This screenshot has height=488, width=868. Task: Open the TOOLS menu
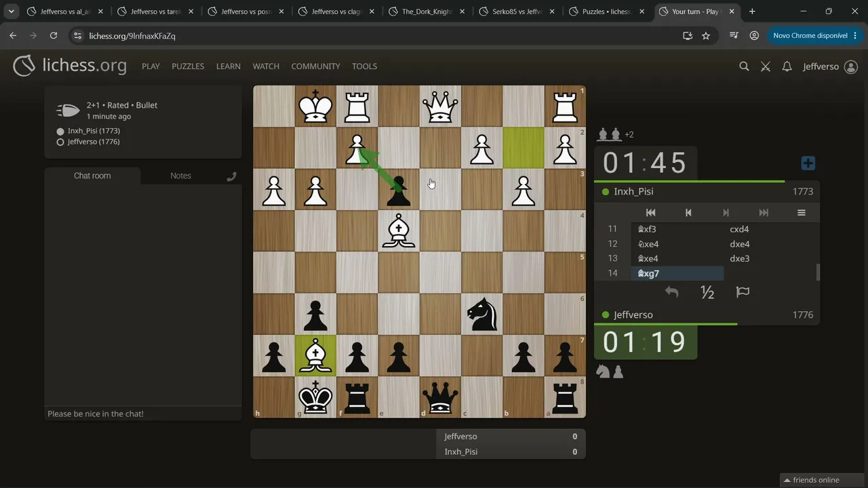pyautogui.click(x=364, y=66)
